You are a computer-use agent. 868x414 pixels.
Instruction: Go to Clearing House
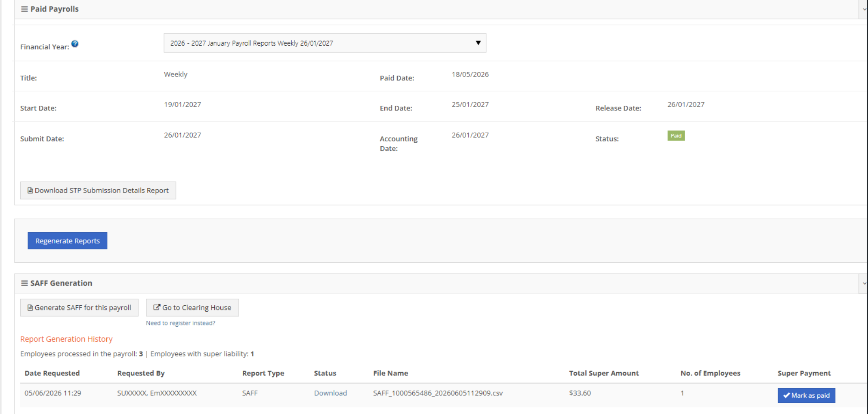(192, 308)
